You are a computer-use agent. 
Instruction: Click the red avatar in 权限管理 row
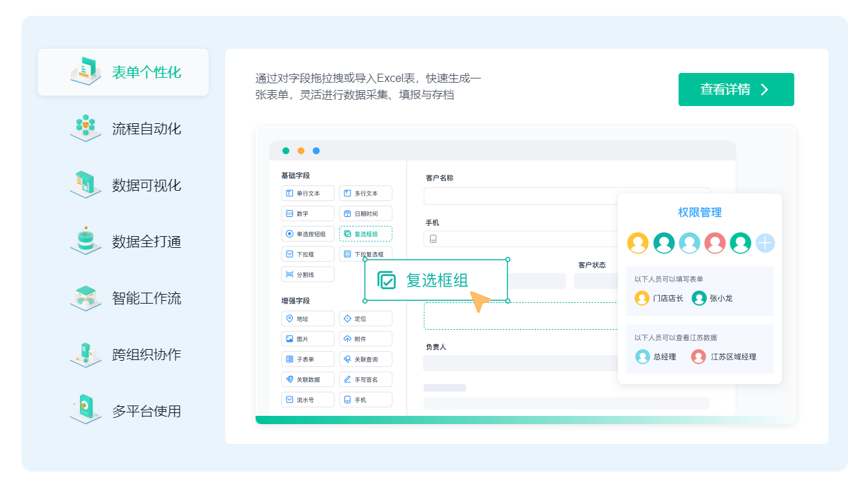pos(715,243)
